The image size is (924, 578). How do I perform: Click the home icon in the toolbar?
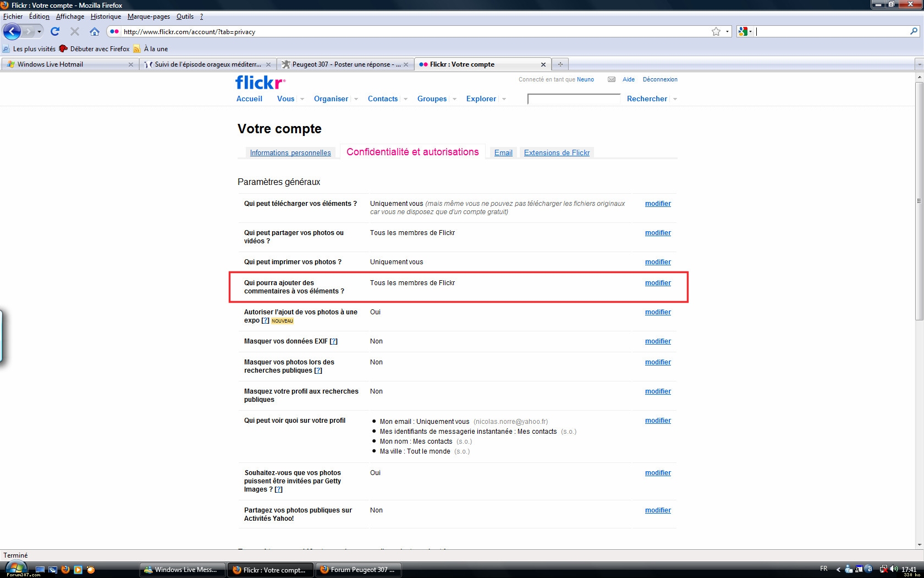pyautogui.click(x=95, y=31)
